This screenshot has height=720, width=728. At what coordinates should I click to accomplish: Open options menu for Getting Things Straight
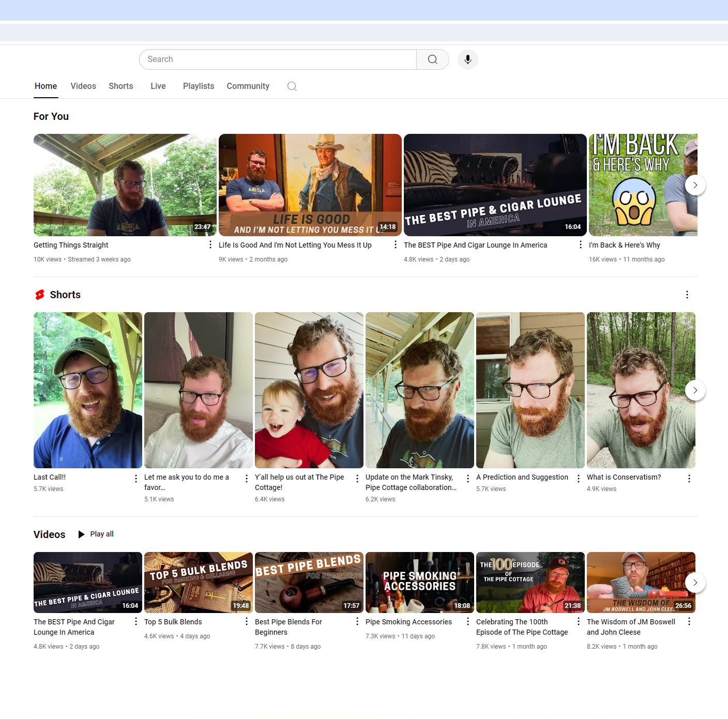pyautogui.click(x=210, y=244)
